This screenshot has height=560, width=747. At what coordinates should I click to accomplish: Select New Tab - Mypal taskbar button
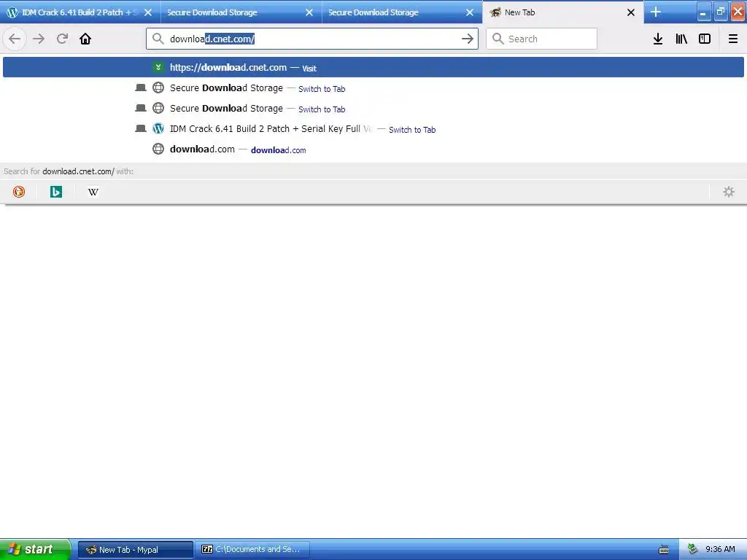click(135, 549)
